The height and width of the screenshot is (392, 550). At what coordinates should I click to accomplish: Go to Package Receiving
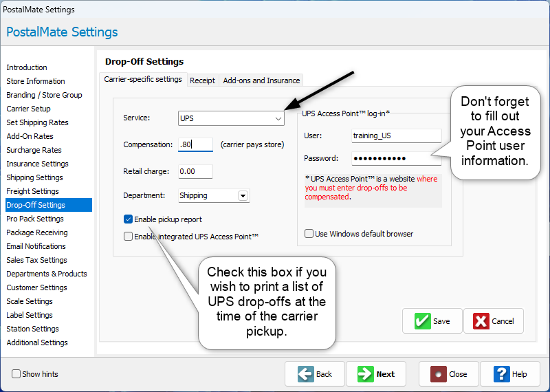(37, 232)
